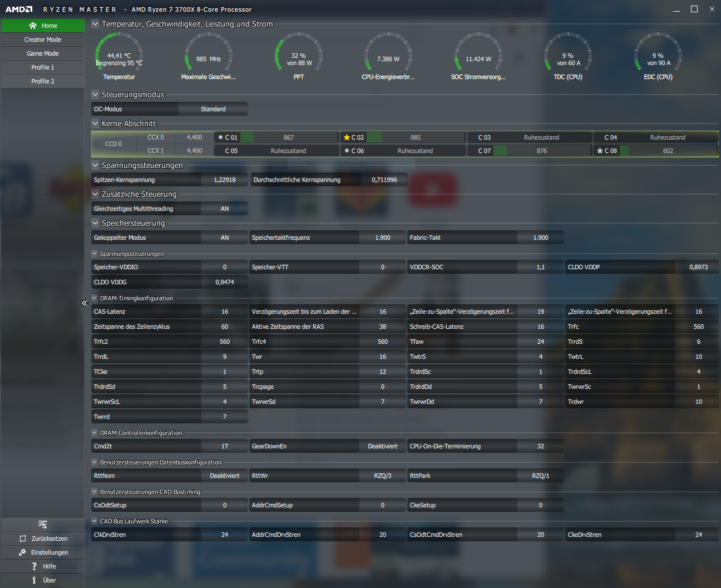Screen dimensions: 721x588
Task: Click the Hilfe question mark icon
Action: (x=34, y=566)
